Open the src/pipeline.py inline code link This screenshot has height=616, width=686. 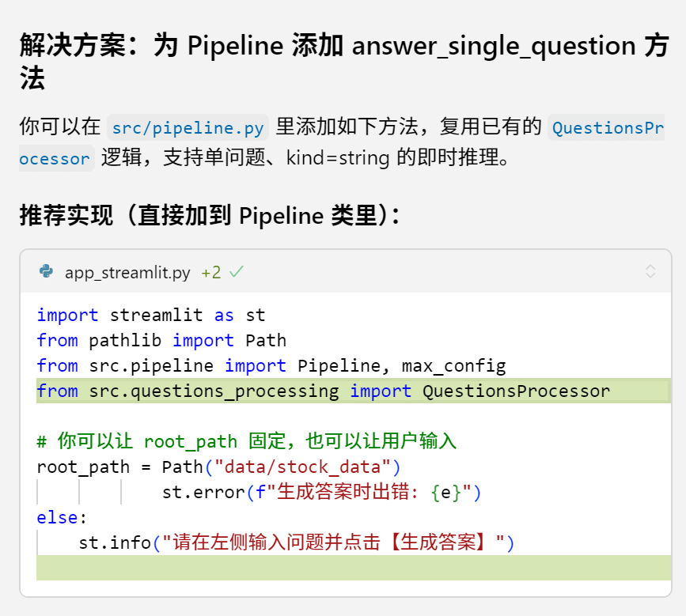(188, 127)
